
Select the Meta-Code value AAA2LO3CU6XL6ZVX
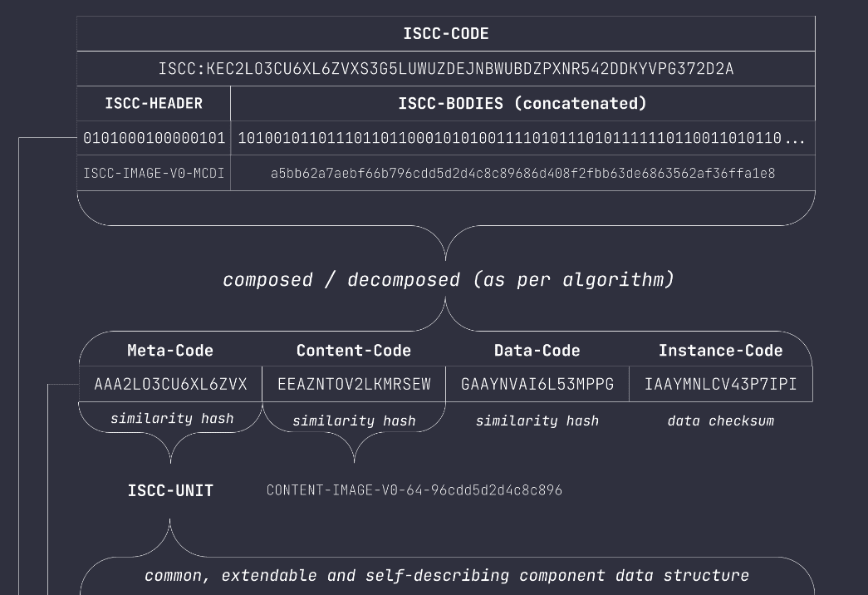click(x=170, y=384)
